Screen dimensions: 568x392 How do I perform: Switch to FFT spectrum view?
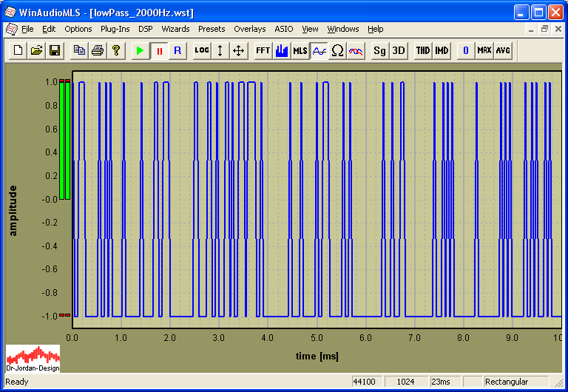(263, 50)
